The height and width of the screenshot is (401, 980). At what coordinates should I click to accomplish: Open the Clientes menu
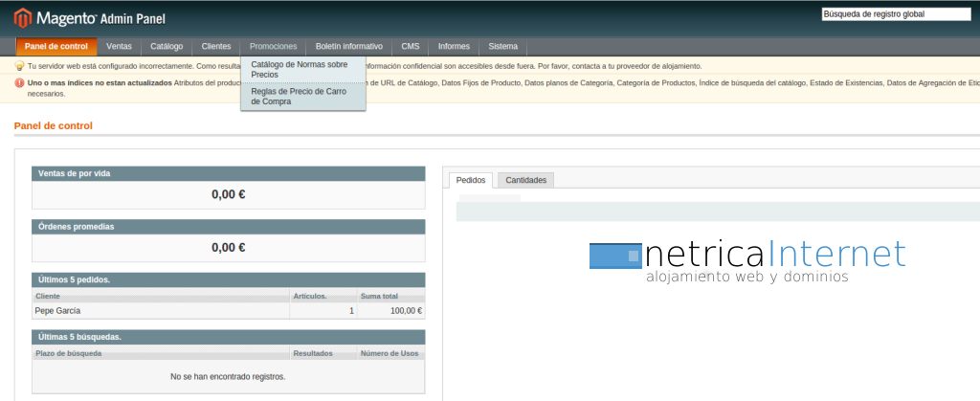point(216,46)
